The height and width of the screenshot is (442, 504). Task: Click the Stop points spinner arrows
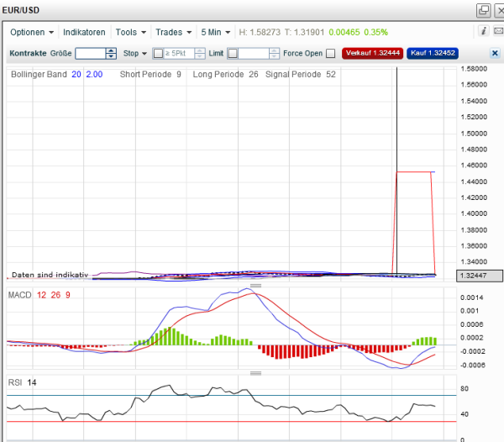coord(200,54)
